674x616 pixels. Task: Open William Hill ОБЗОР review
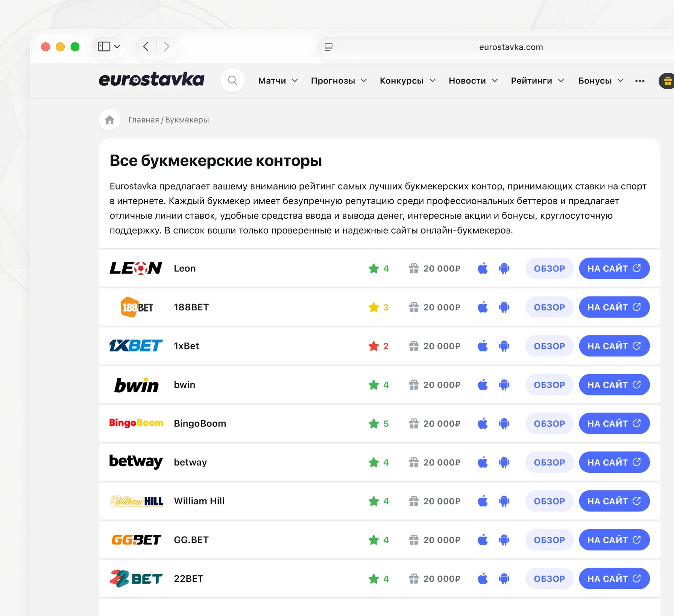[549, 501]
